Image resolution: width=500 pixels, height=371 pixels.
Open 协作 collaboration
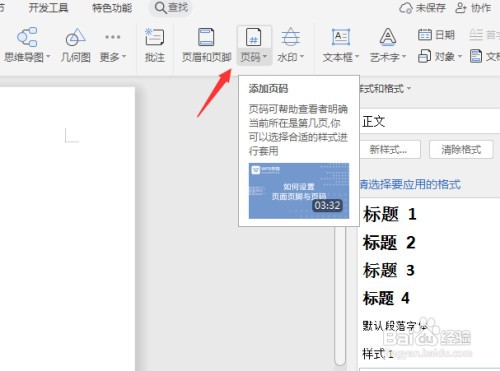pyautogui.click(x=473, y=8)
